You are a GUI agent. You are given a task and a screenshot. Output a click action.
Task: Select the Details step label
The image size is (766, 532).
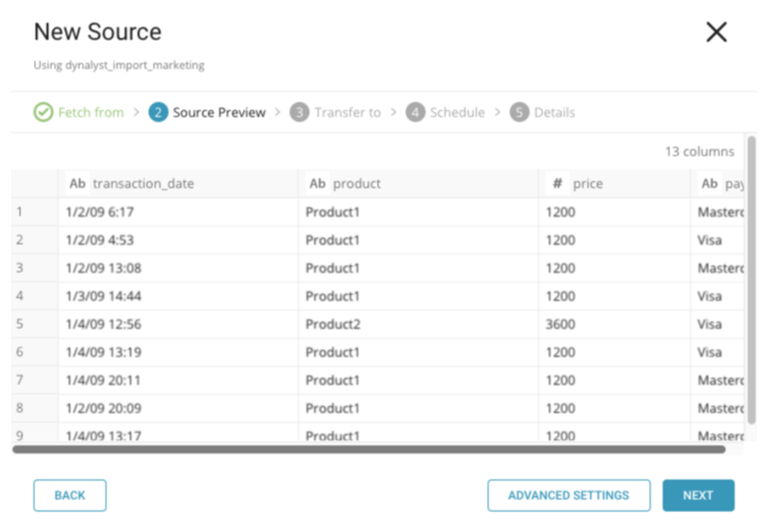554,112
